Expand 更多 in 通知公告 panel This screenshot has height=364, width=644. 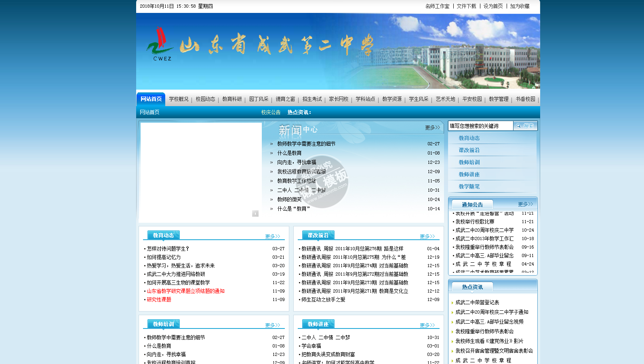(525, 204)
